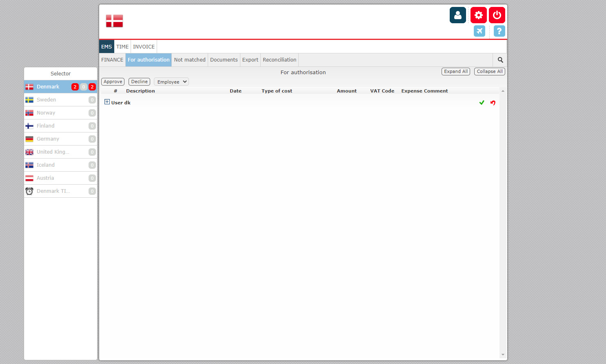Select Sweden in the selector list
This screenshot has height=364, width=606.
60,100
